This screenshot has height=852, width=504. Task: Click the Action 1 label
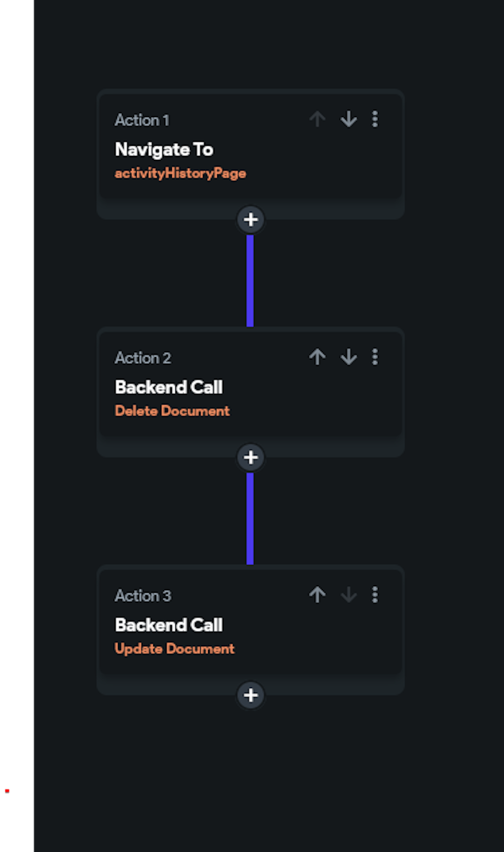click(x=142, y=120)
